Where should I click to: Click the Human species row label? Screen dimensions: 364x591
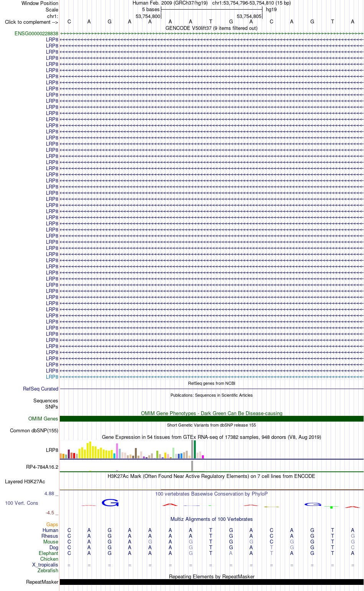50,530
